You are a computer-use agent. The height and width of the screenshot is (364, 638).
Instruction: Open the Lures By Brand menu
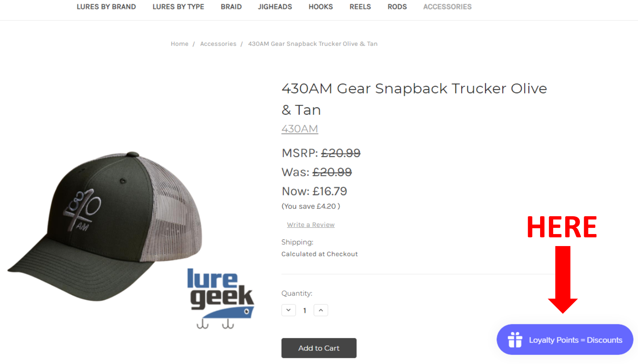[106, 7]
